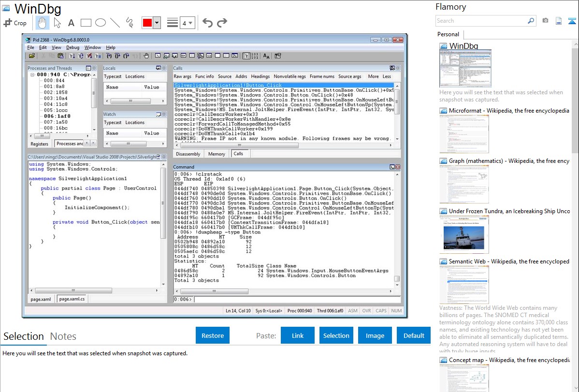Image resolution: width=579 pixels, height=392 pixels.
Task: Toggle Typecast in the Locals panel
Action: pyautogui.click(x=113, y=76)
